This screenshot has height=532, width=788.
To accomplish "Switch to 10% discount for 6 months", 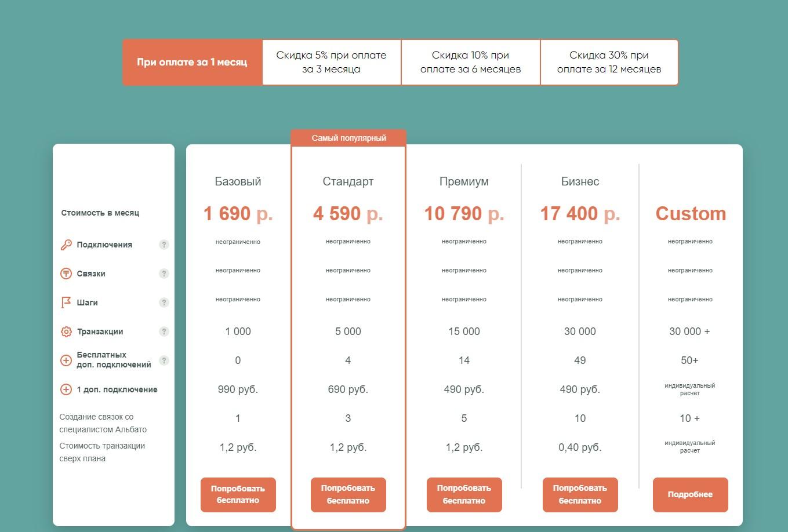I will pyautogui.click(x=470, y=62).
